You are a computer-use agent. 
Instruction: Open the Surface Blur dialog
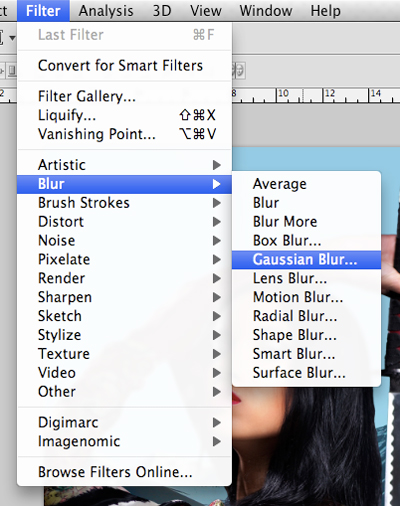(x=306, y=373)
